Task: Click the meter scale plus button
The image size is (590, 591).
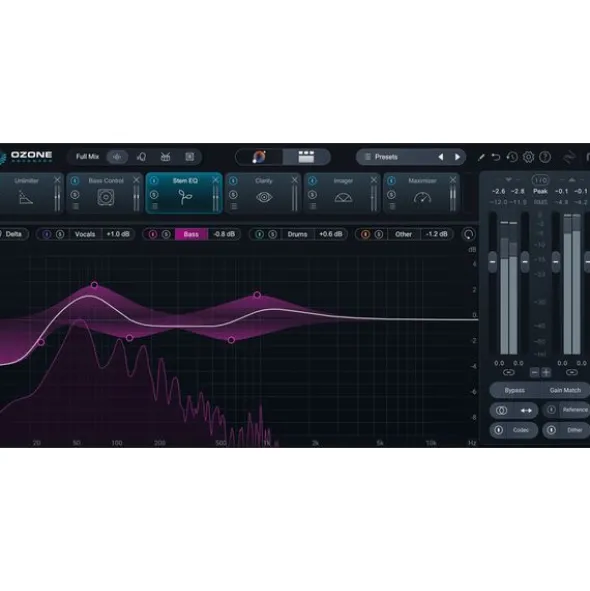Action: [546, 372]
